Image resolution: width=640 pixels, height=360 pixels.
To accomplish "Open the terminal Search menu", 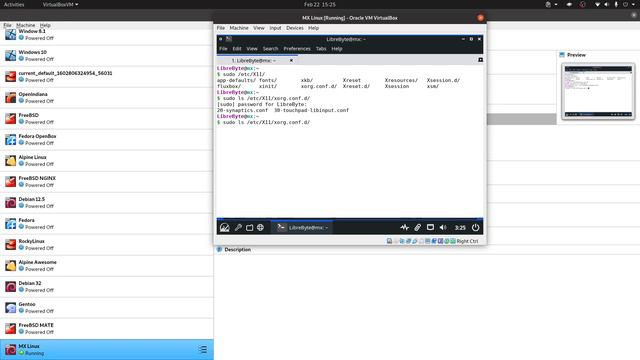I will tap(270, 49).
